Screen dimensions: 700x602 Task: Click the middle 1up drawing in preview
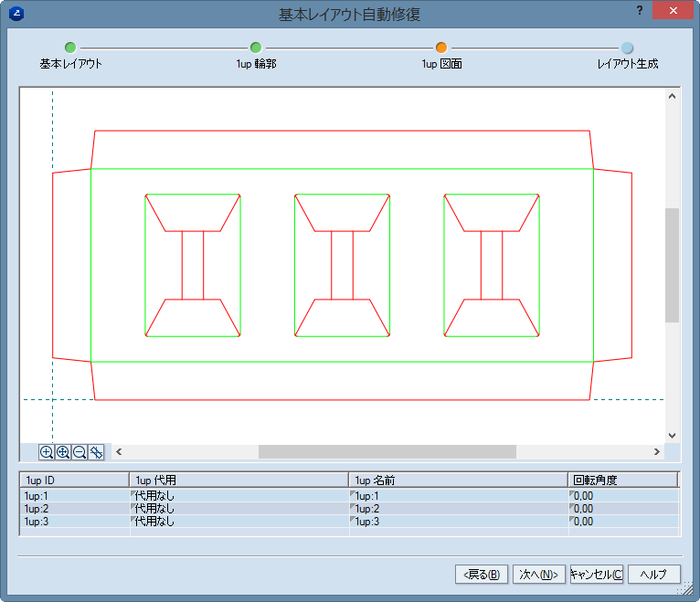[x=343, y=265]
